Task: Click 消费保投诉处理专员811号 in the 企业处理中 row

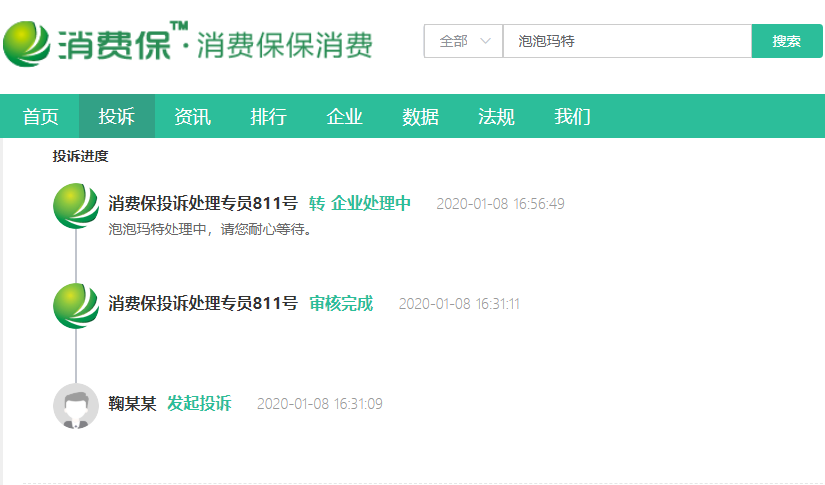Action: [203, 204]
